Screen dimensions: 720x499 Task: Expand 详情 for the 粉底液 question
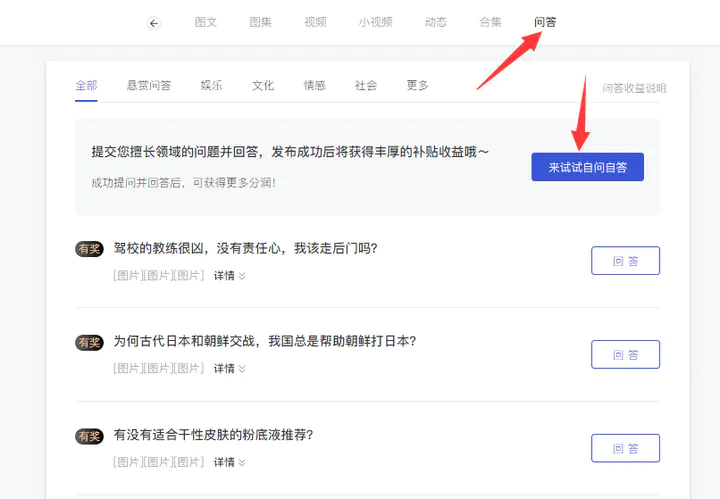(x=230, y=462)
